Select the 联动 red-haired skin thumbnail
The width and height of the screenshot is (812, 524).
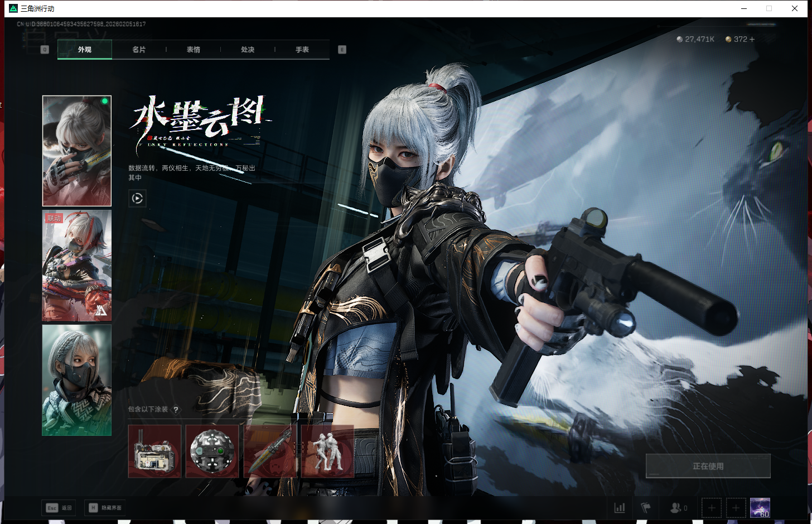77,266
